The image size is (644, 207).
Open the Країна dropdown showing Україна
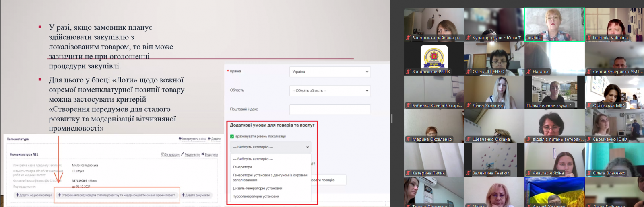point(330,72)
